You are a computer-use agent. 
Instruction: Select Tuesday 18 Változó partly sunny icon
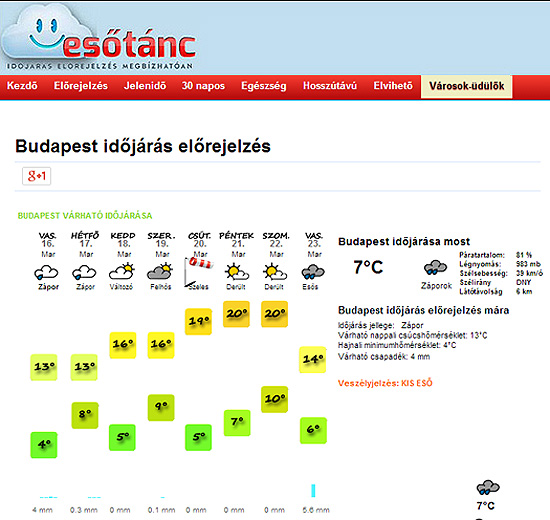coord(122,272)
